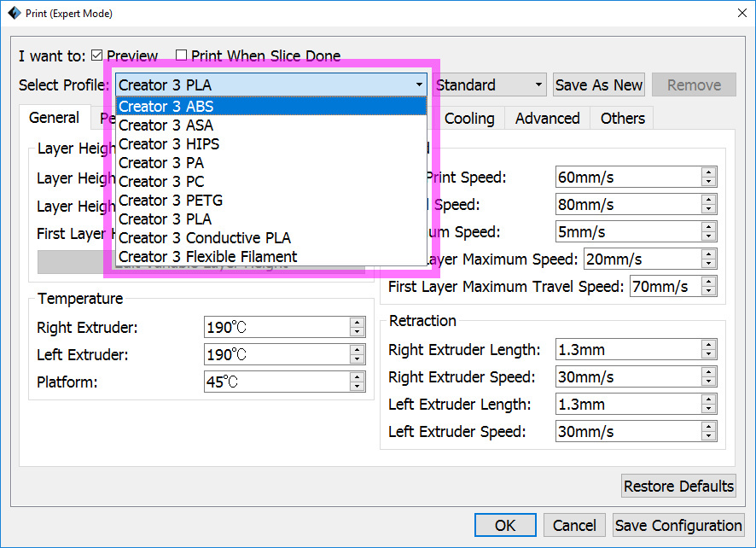Increase the Left Extruder Length retraction
The width and height of the screenshot is (756, 548).
pos(709,399)
